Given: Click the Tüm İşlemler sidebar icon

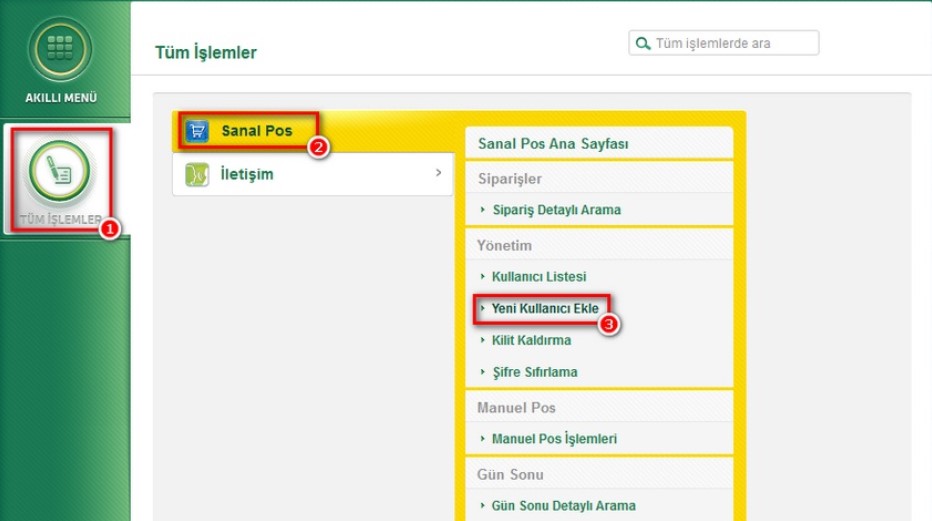Looking at the screenshot, I should click(x=60, y=172).
